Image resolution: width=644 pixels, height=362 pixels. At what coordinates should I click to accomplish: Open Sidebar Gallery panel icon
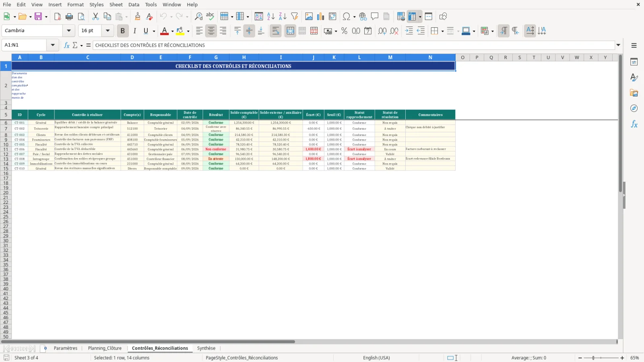click(x=634, y=93)
